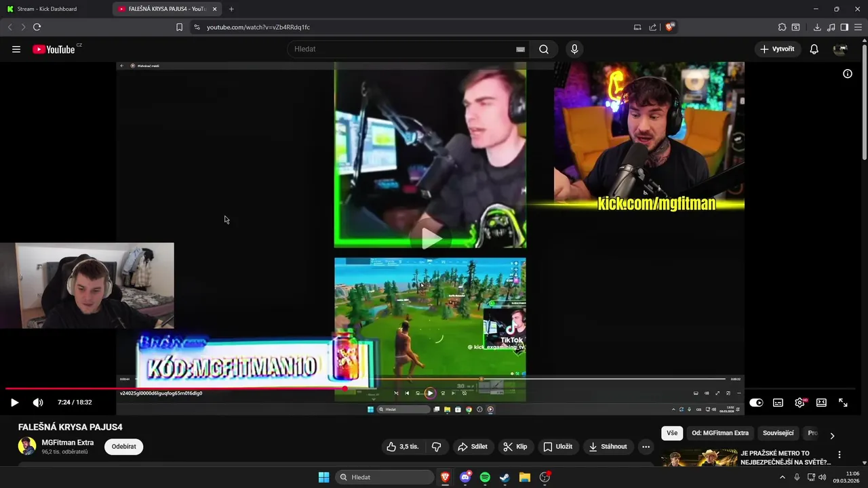Open the Windows Start menu
The image size is (868, 488).
323,477
